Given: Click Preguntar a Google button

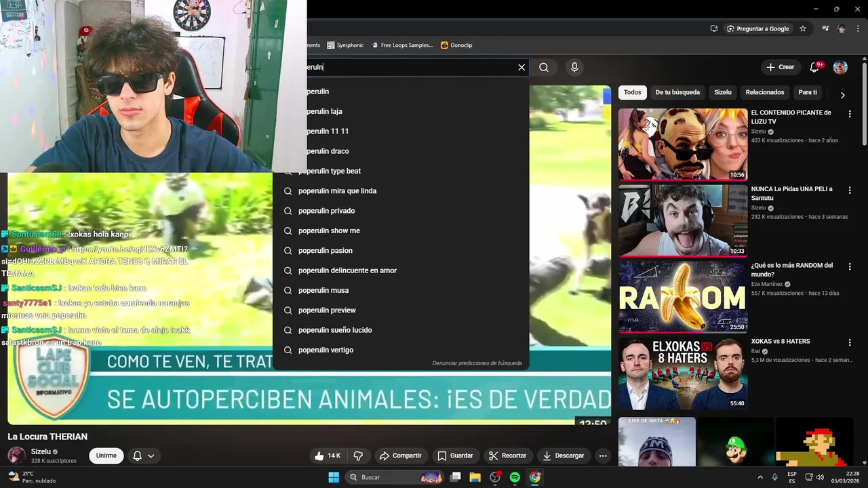Looking at the screenshot, I should pyautogui.click(x=757, y=28).
